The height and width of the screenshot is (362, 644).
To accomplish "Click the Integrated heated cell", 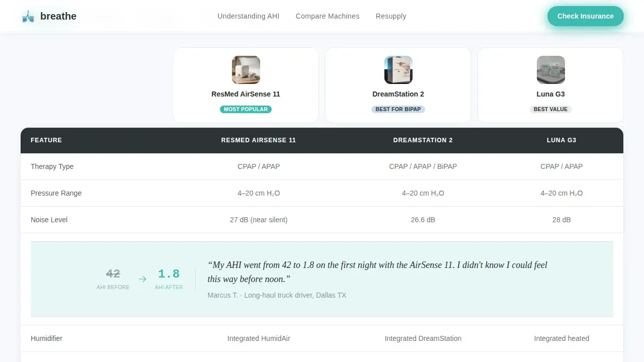I will [x=561, y=338].
